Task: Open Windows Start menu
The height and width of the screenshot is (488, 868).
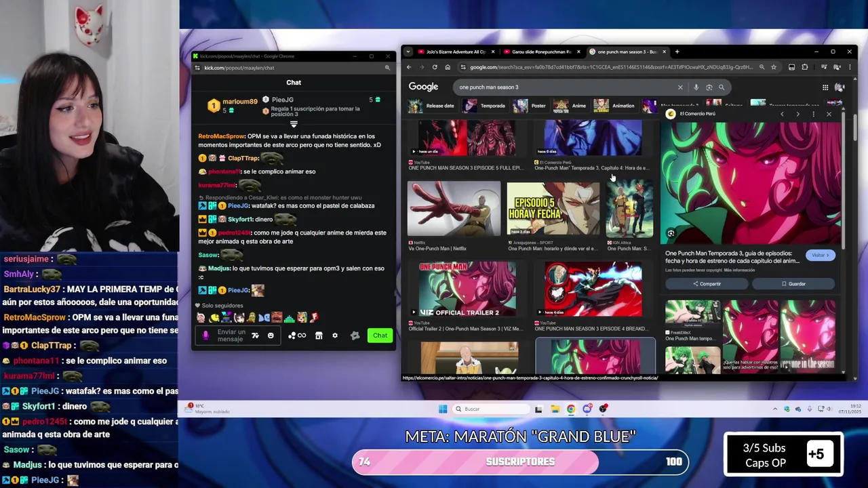Action: point(443,409)
